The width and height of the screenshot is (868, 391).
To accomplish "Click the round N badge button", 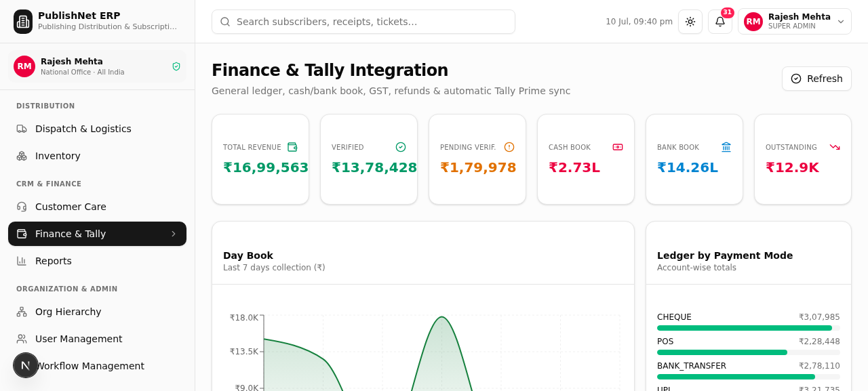I will [x=26, y=365].
